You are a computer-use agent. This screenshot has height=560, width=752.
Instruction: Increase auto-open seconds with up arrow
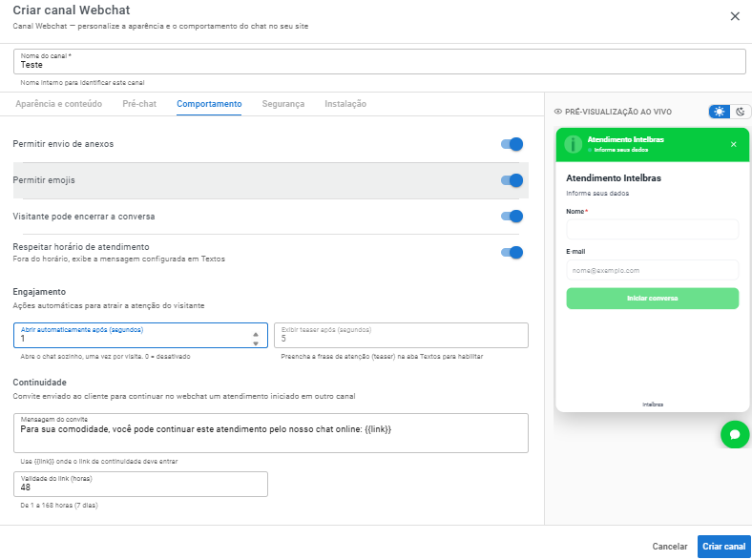pos(256,334)
